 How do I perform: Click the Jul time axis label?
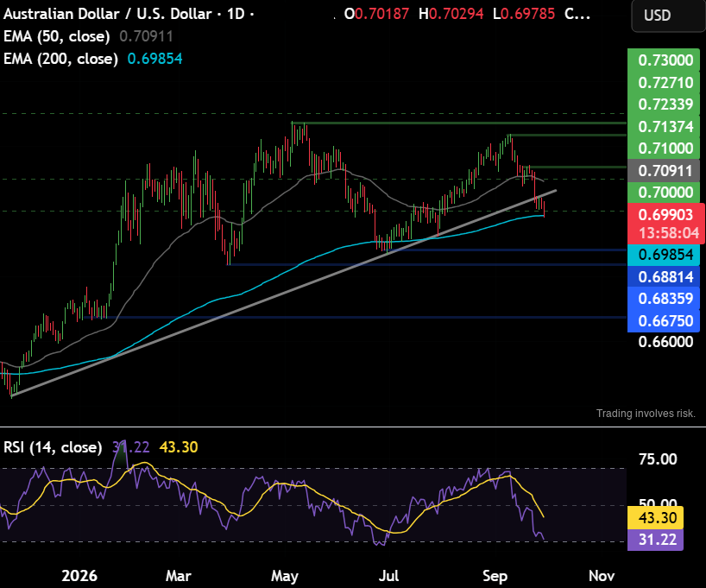point(388,575)
